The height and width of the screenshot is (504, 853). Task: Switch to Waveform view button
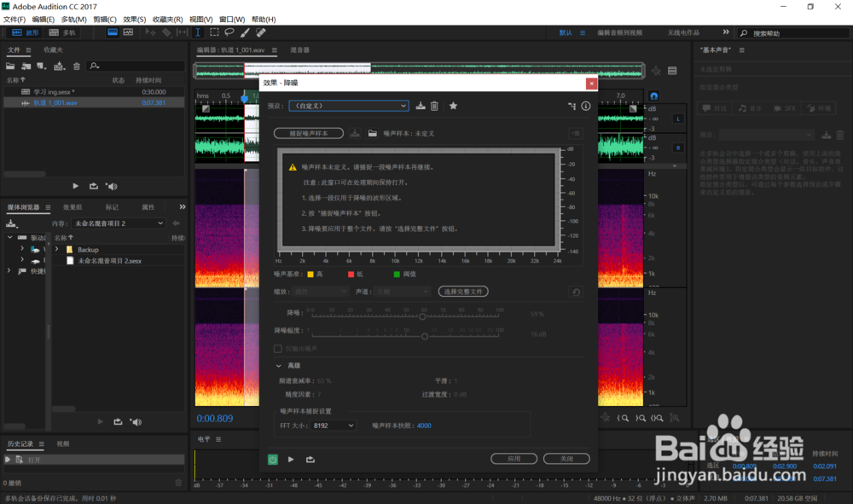(x=25, y=32)
